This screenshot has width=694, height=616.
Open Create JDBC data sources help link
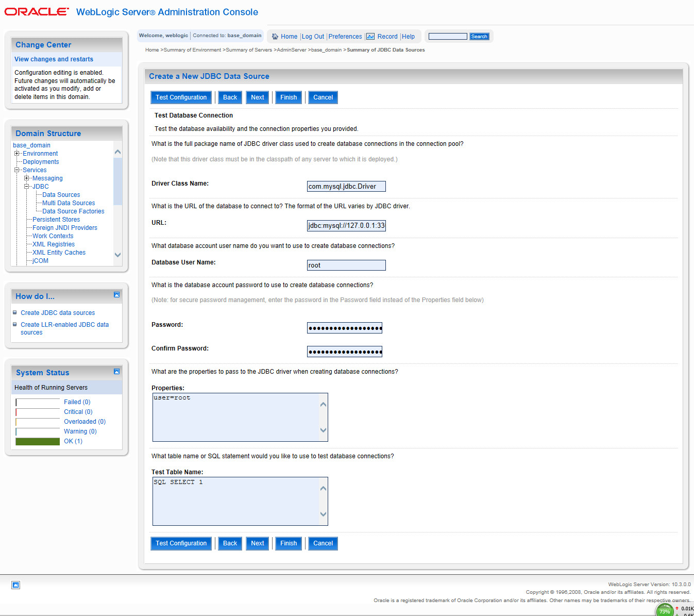(58, 313)
